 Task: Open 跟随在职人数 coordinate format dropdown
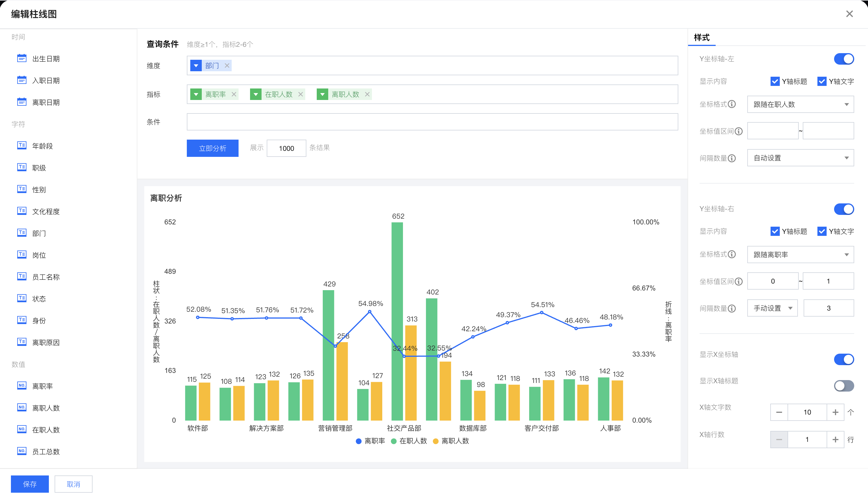click(800, 105)
